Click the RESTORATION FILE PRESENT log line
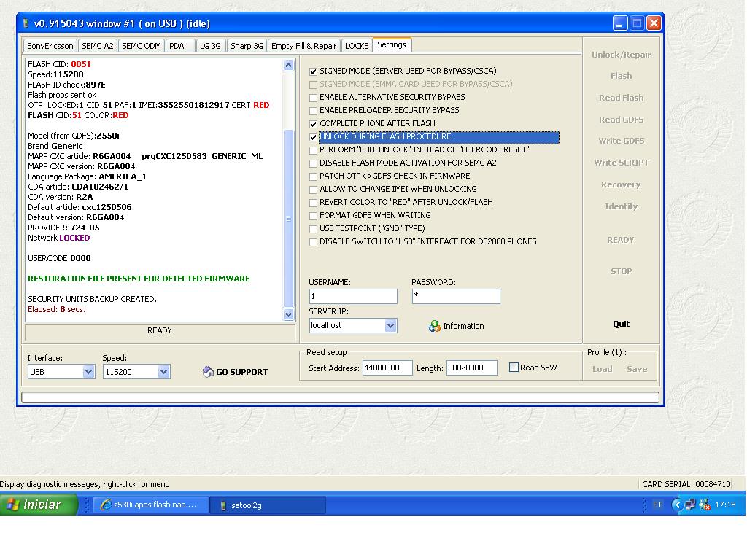The height and width of the screenshot is (560, 747). click(x=139, y=279)
